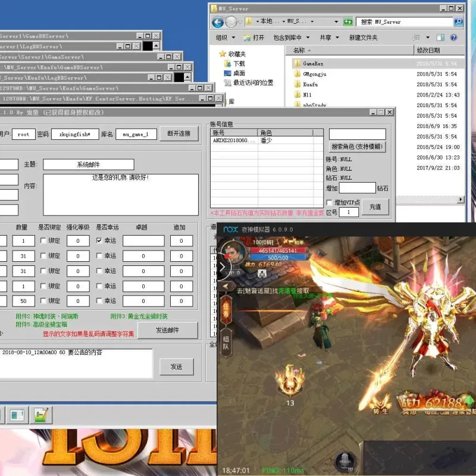Click the search magnifier icon in Explorer
Image resolution: width=476 pixels, height=476 pixels.
coord(458,21)
